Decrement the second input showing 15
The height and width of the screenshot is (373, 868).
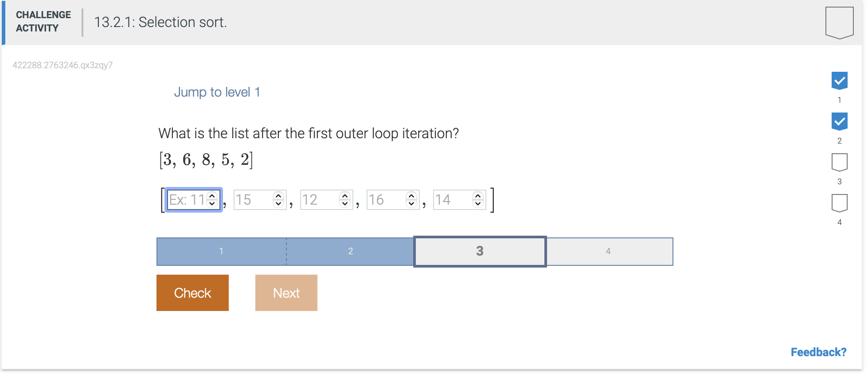point(278,203)
